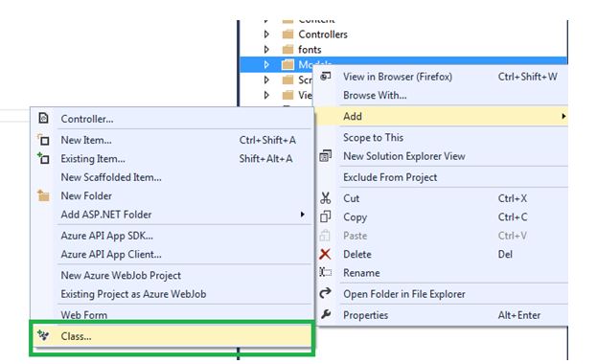Click the Open Folder in File Explorer arrow icon
The image size is (597, 364).
[325, 293]
